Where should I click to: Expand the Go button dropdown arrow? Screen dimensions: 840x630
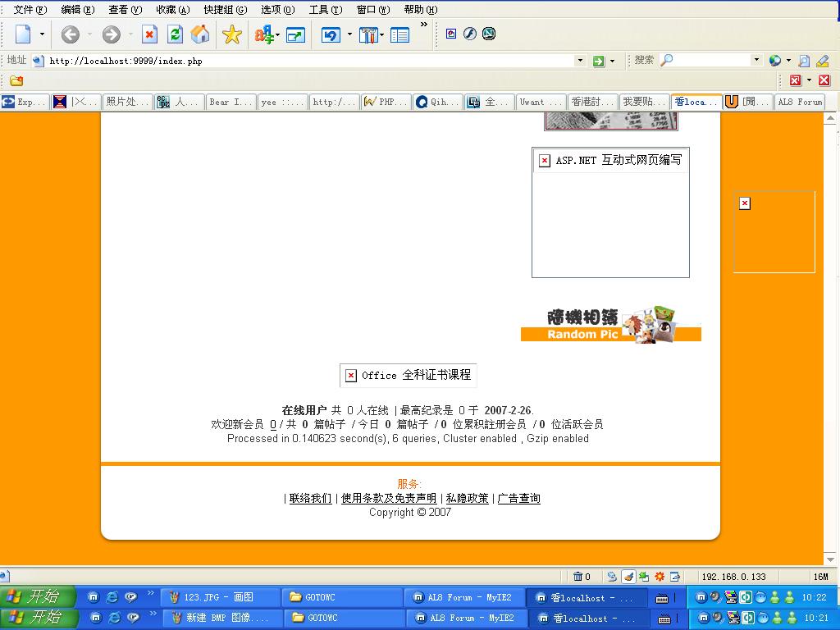[612, 61]
